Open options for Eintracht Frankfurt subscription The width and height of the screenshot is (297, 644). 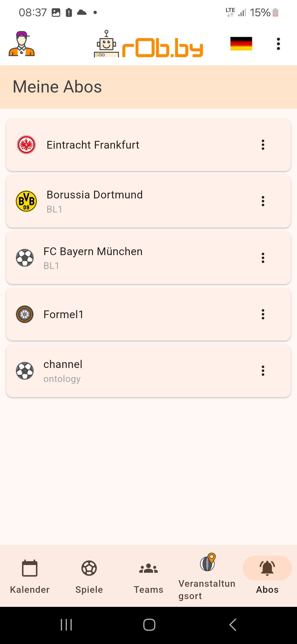(x=263, y=145)
